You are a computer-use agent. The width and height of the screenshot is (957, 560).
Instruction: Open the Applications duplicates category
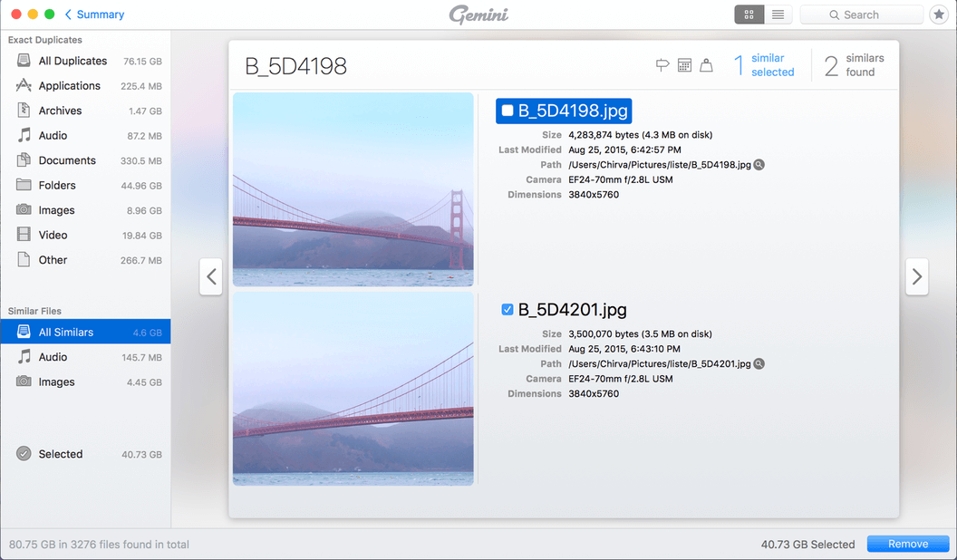click(69, 86)
